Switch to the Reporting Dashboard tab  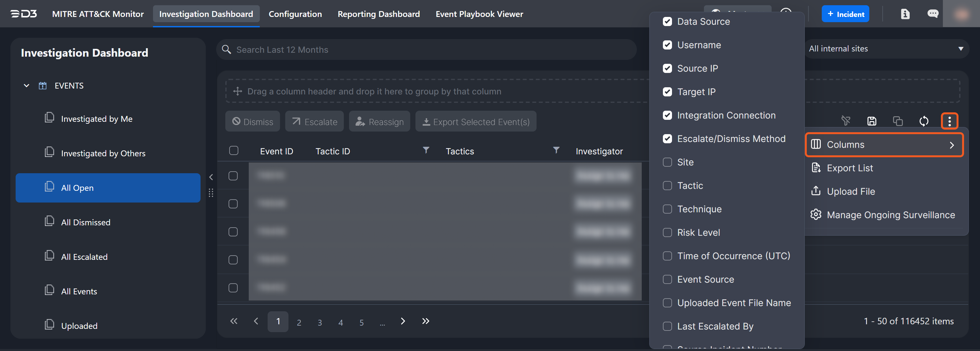pyautogui.click(x=379, y=14)
